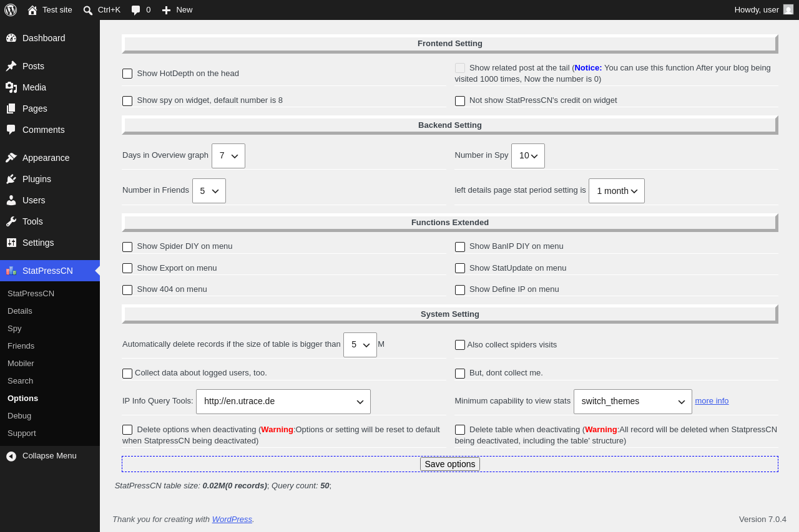Open the WordPress footer link
This screenshot has width=799, height=532.
pos(232,519)
